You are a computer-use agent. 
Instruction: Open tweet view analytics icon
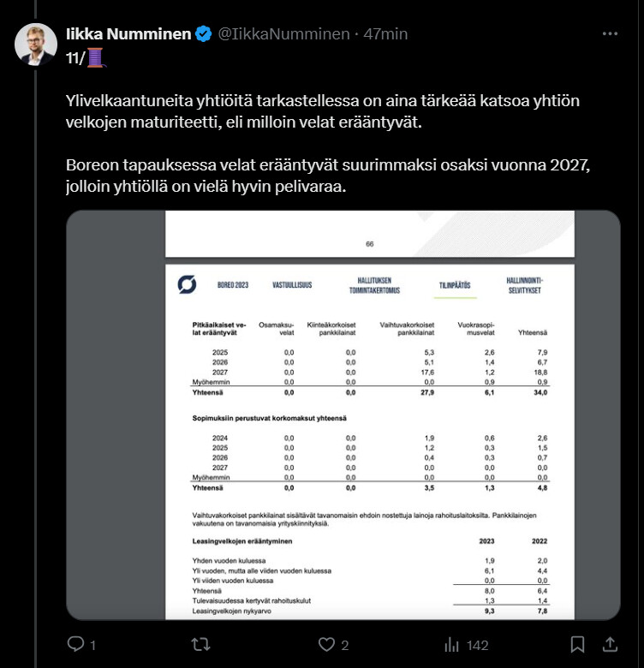click(x=453, y=644)
